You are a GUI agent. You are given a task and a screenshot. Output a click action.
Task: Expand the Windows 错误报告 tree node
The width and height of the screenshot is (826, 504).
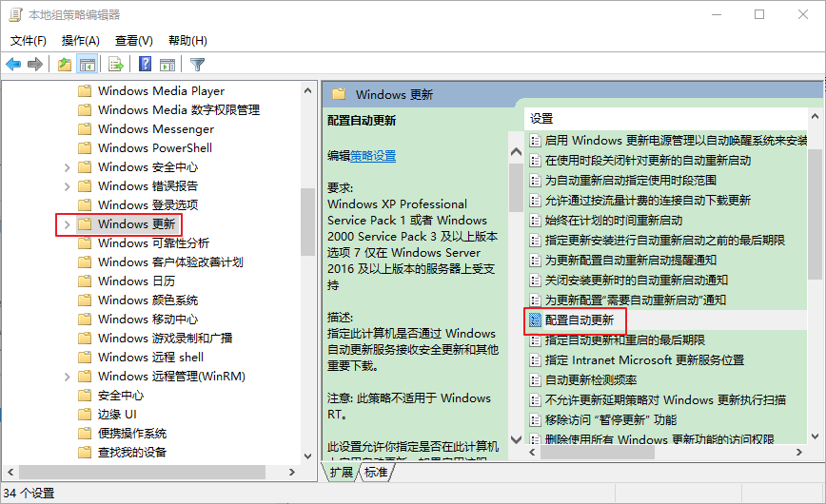click(67, 186)
